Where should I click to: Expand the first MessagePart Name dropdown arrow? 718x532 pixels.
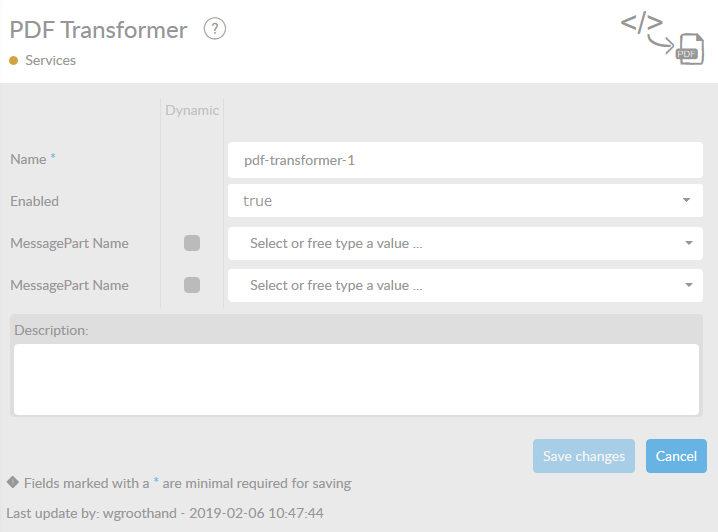click(x=688, y=243)
